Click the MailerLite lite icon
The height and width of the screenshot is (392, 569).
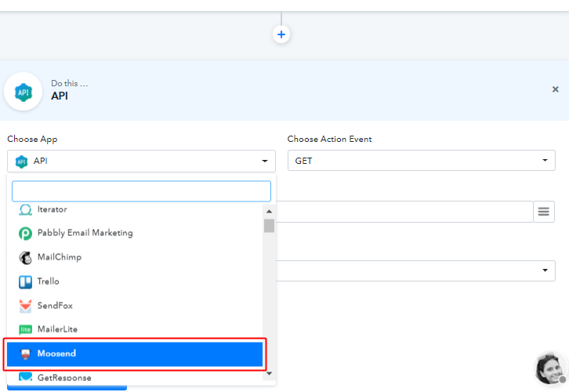point(25,329)
